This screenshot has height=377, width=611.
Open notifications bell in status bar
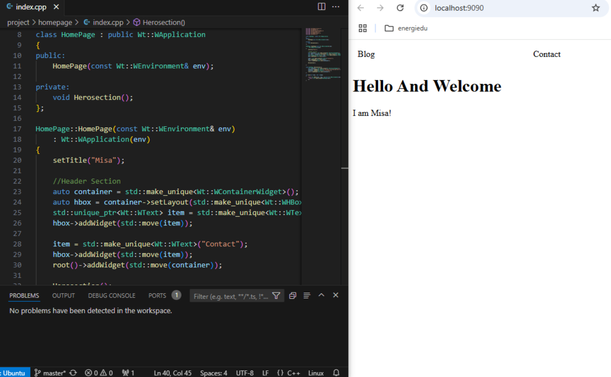[336, 373]
